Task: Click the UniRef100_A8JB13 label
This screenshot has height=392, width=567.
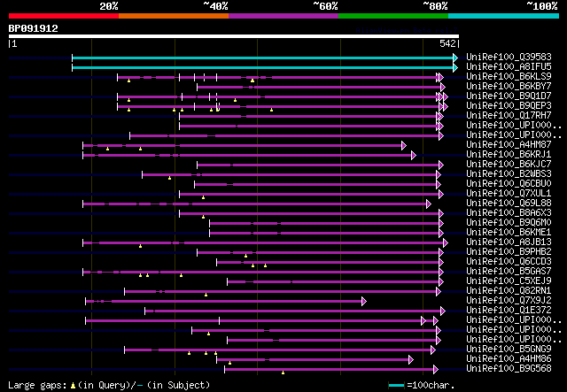Action: 509,242
